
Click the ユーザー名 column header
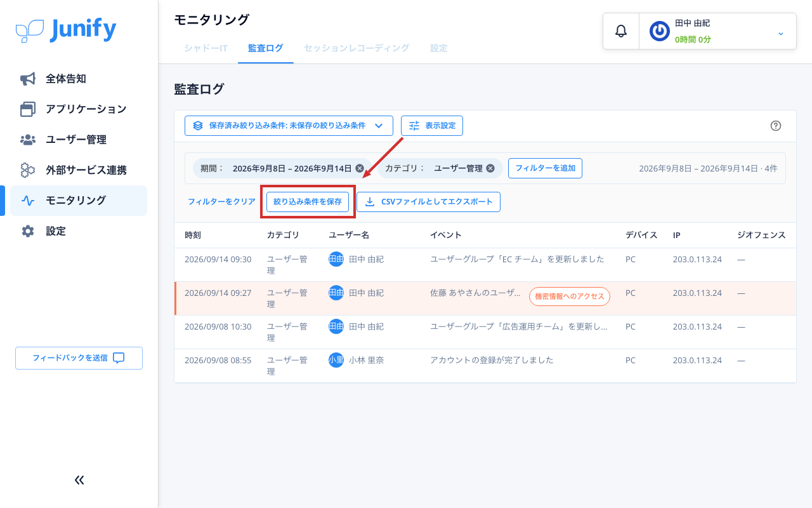coord(349,235)
